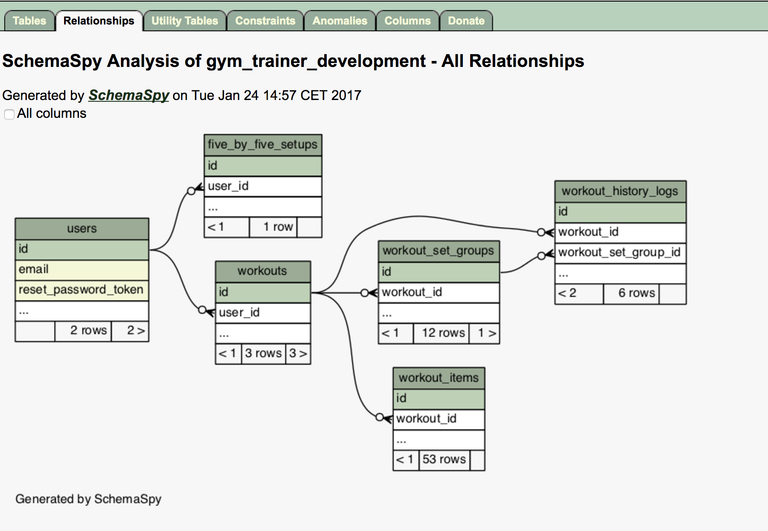768x531 pixels.
Task: Open the workout_items table title
Action: 438,377
